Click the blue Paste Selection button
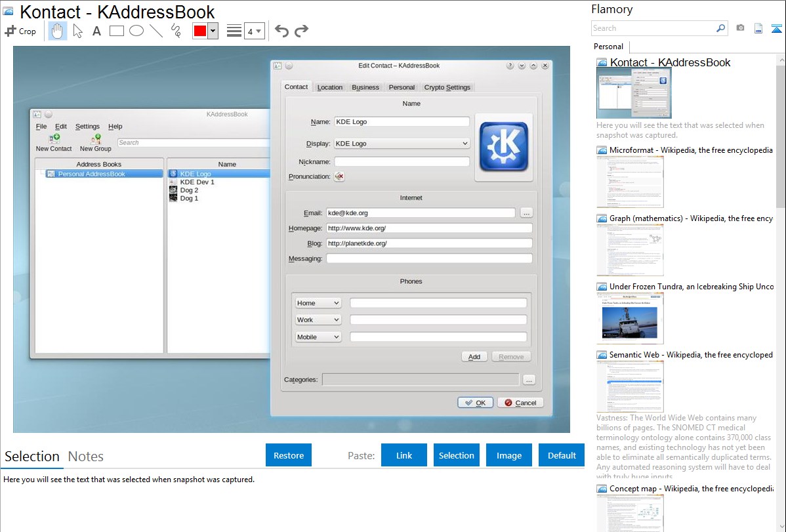Screen dimensions: 786x532 coord(456,455)
